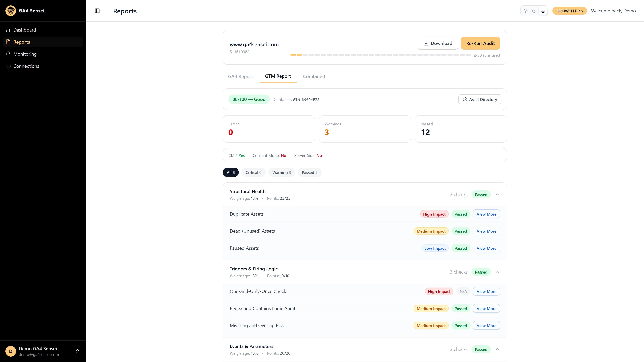Click the container ID GTM-N9GP4FZS

pos(306,99)
